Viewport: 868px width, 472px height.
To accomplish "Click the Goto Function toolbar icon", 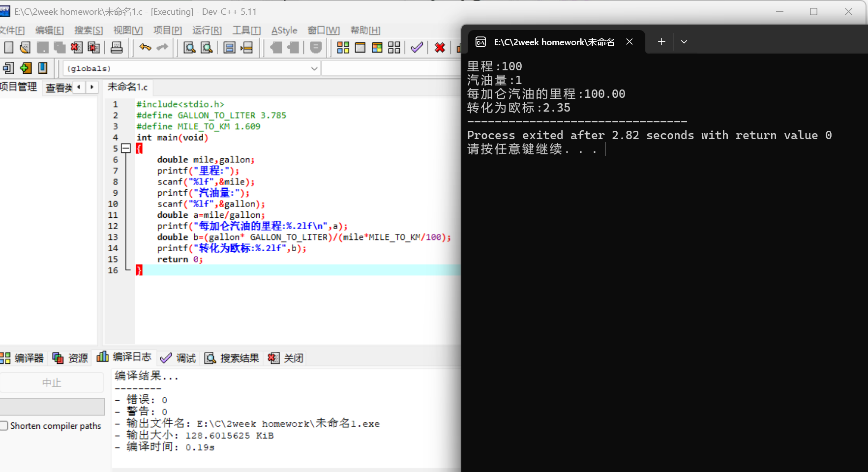I will coord(229,47).
